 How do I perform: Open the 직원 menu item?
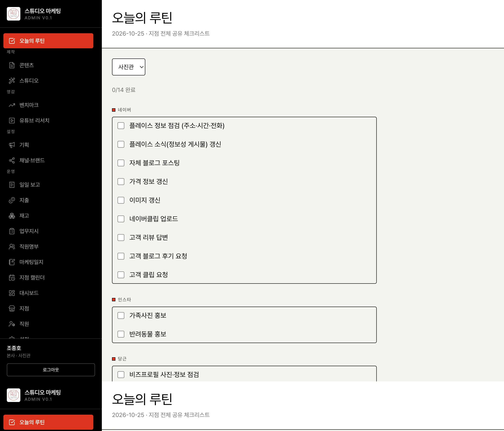click(48, 324)
